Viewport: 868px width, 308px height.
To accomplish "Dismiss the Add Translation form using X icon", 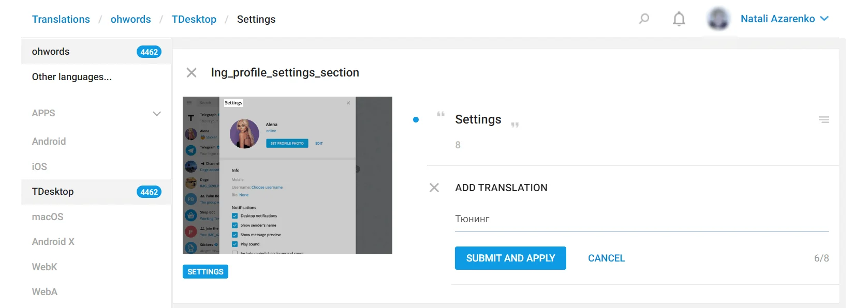I will click(434, 188).
